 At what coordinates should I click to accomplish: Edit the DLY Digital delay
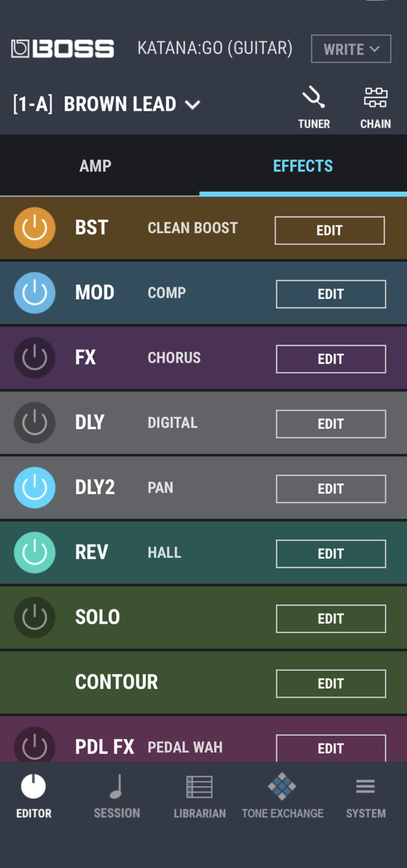(x=331, y=424)
